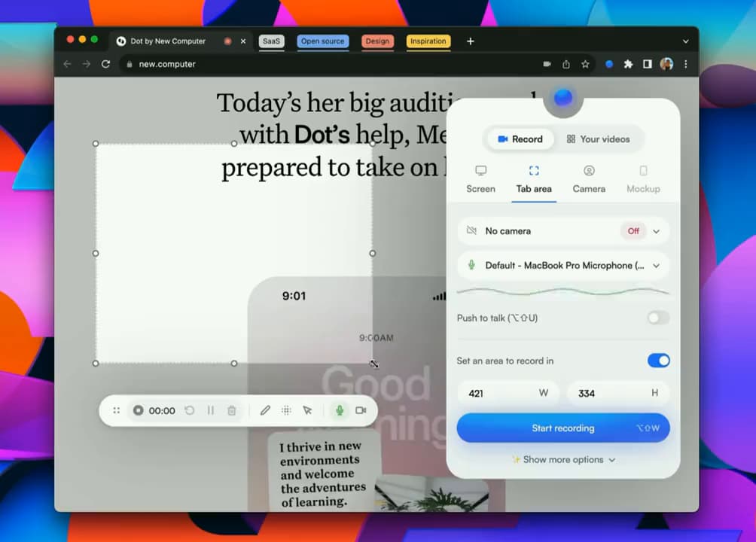This screenshot has width=756, height=542.
Task: Toggle Push to talk switch
Action: click(x=658, y=318)
